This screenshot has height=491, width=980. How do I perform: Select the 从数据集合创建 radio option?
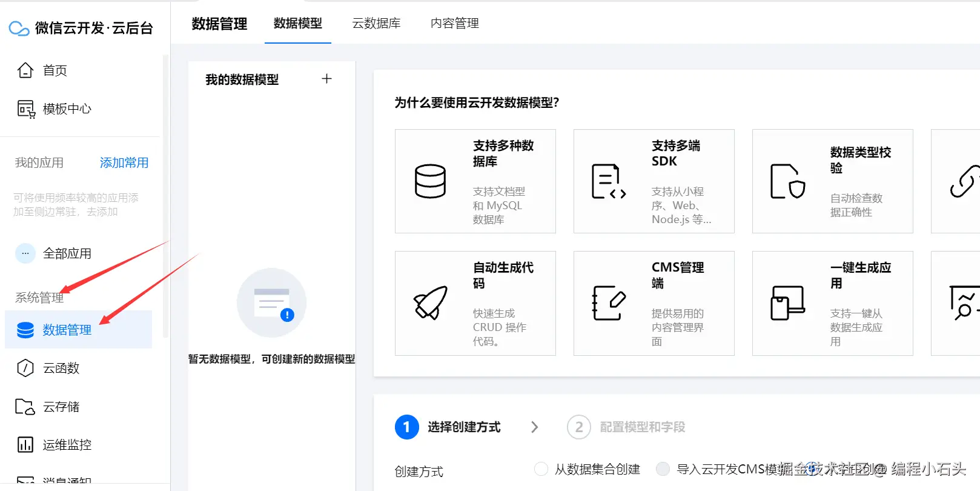point(541,469)
